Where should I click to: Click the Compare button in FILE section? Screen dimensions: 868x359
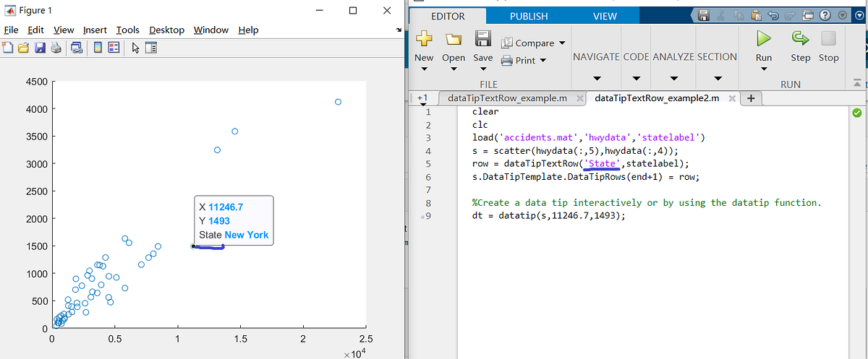(533, 43)
